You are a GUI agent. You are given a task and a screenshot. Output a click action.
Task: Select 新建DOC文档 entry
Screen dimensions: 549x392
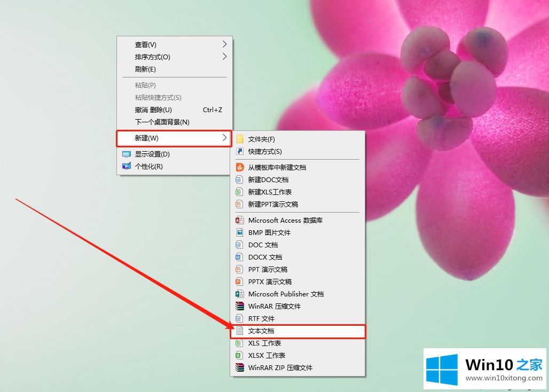coord(297,179)
